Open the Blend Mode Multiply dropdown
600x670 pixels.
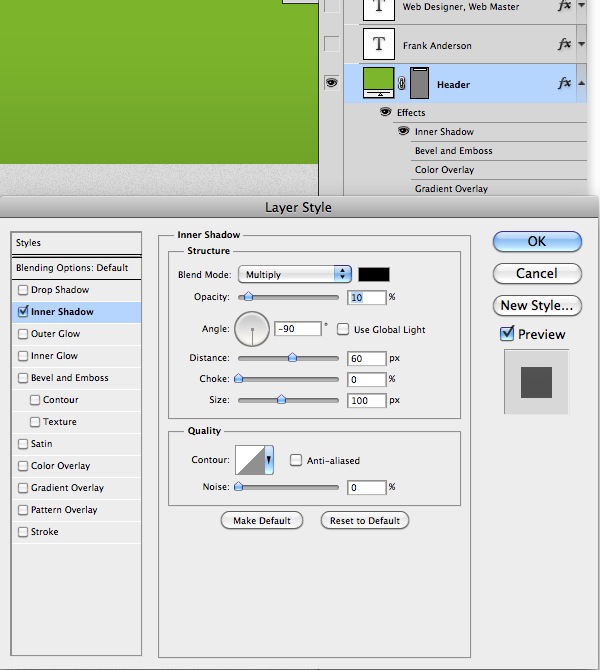295,274
